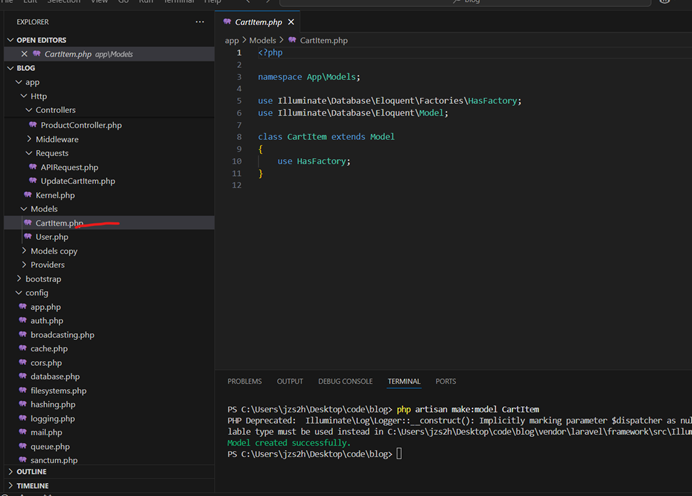Close CartItem.php in Open Editors list
692x496 pixels.
pos(24,54)
